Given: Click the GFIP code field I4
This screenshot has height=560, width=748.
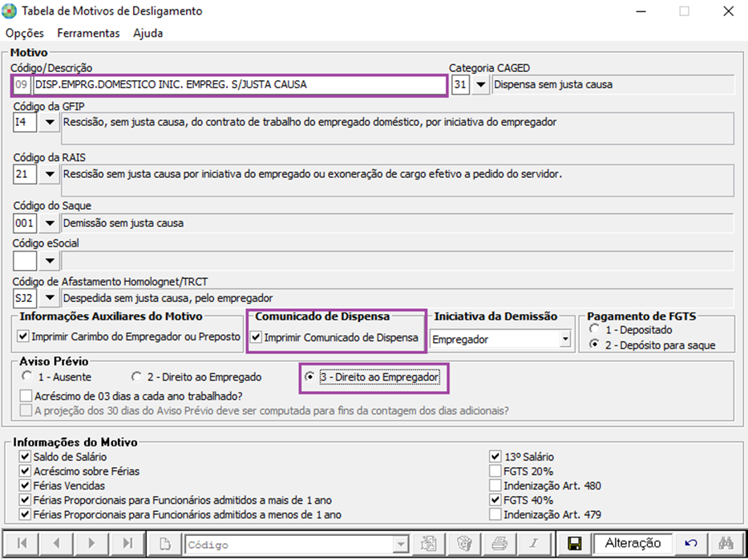Looking at the screenshot, I should tap(25, 123).
